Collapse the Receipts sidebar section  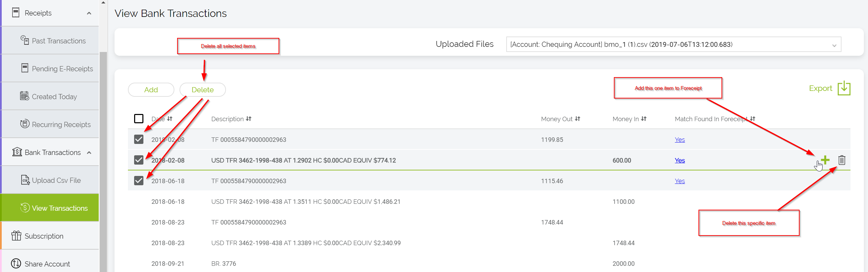point(89,13)
